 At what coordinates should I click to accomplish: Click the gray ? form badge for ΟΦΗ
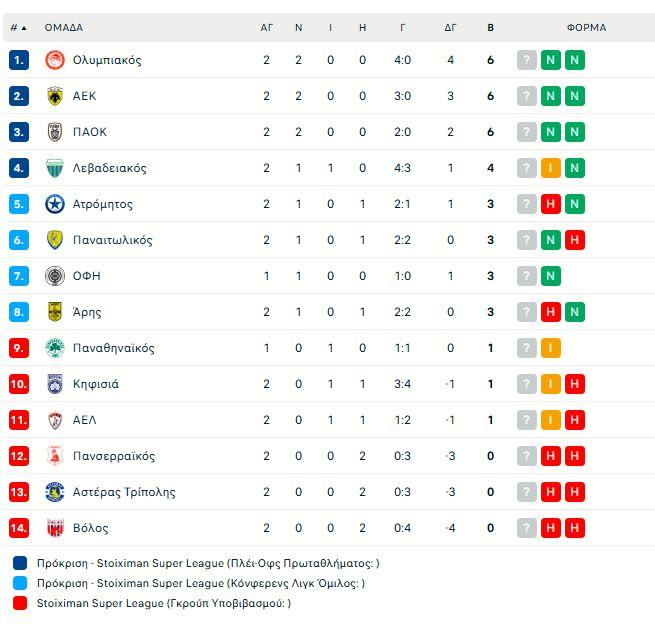(527, 276)
